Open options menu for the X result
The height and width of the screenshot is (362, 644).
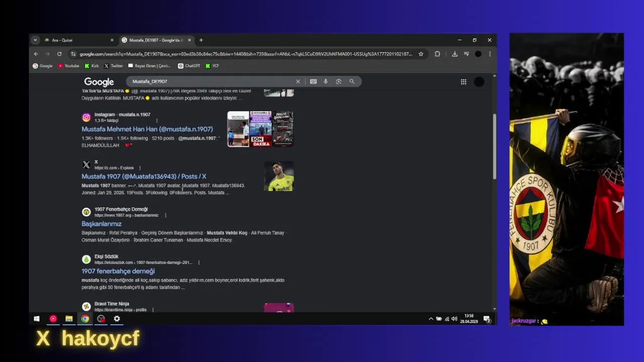pos(140,168)
